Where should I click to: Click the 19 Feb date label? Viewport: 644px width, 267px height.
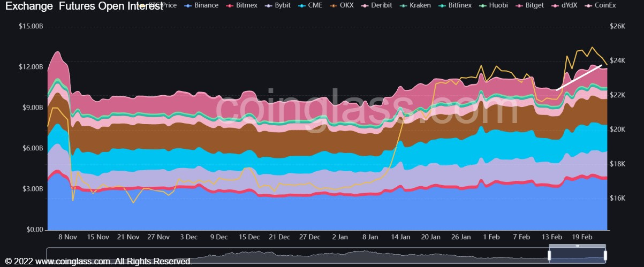click(582, 237)
